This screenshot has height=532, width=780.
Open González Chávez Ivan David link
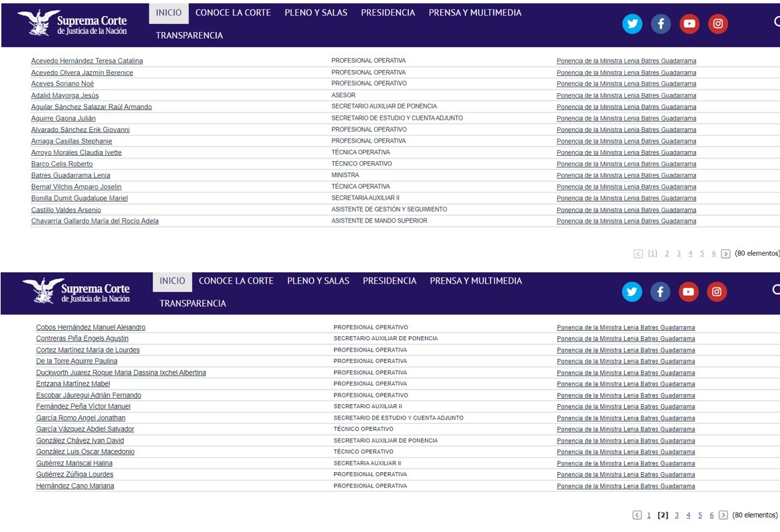click(79, 441)
